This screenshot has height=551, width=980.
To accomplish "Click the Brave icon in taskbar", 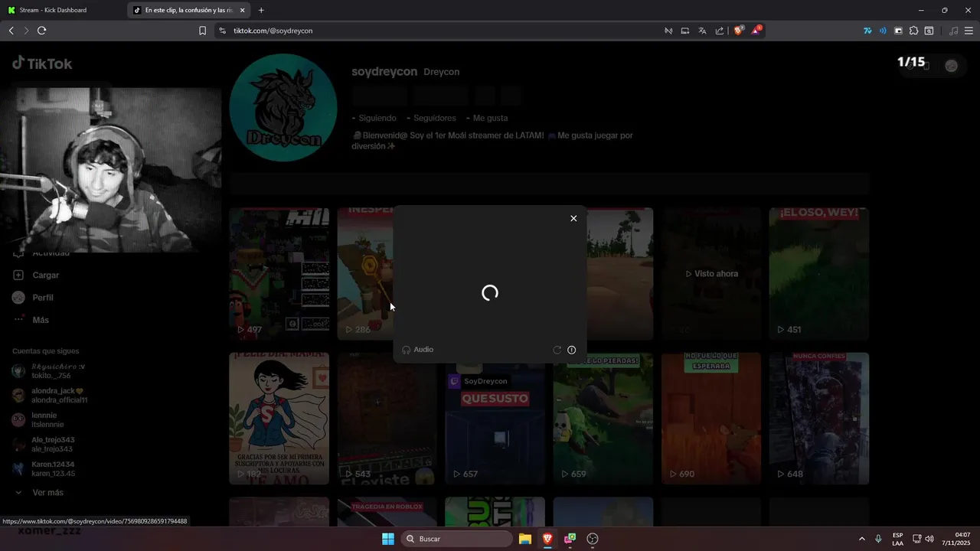I will point(547,539).
